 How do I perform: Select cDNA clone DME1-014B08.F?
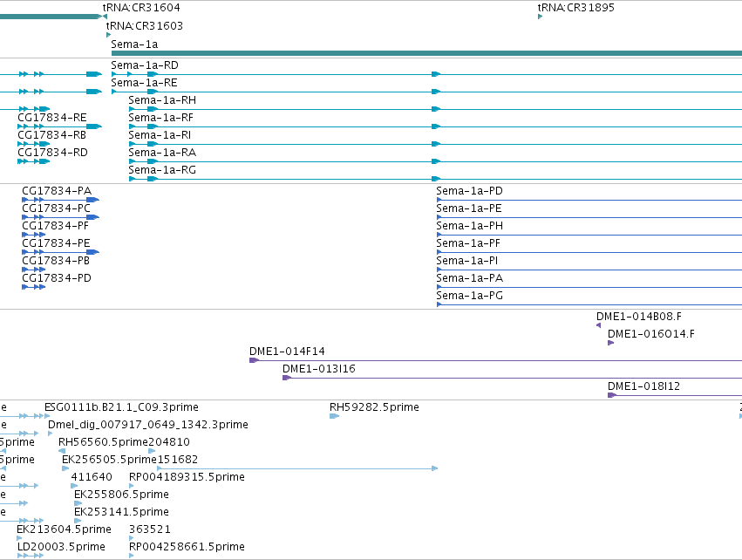point(639,317)
